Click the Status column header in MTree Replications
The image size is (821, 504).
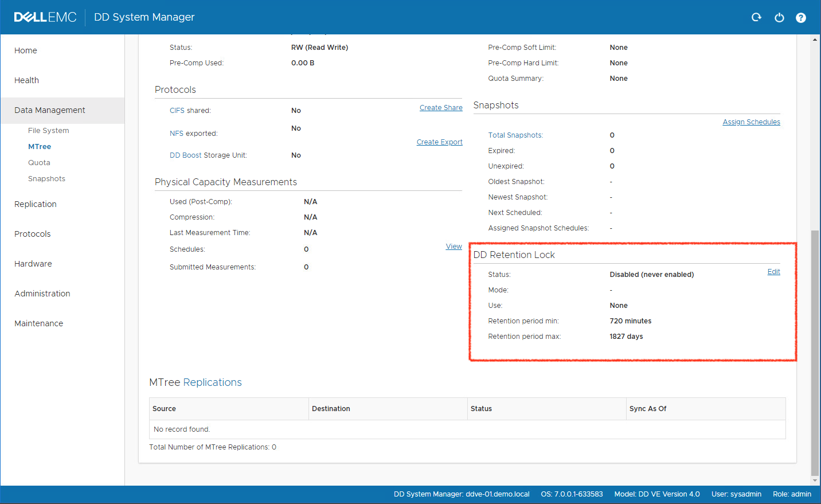coord(481,408)
